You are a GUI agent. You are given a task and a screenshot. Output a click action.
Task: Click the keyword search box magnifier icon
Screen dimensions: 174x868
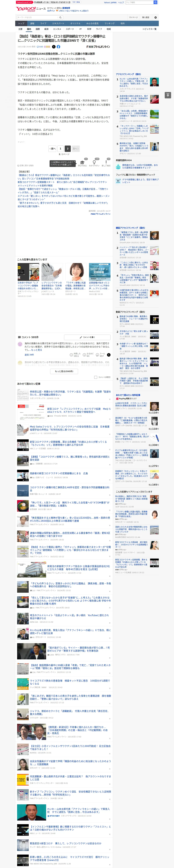pos(60,17)
